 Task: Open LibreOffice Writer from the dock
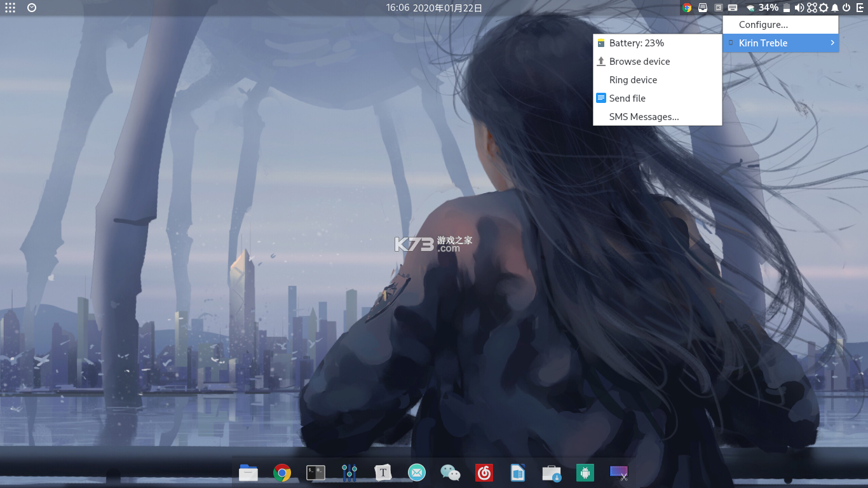click(x=518, y=473)
